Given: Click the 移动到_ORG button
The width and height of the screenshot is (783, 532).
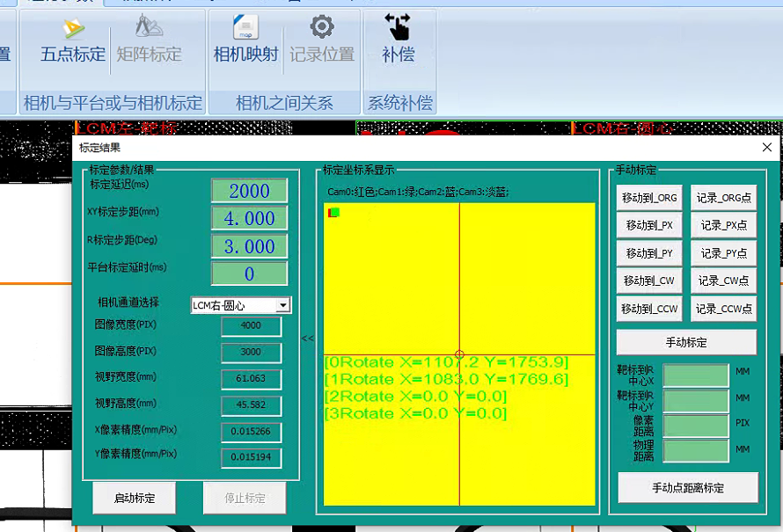Looking at the screenshot, I should tap(649, 198).
